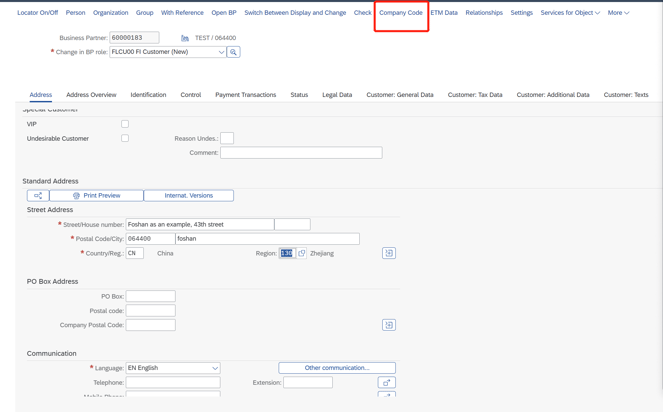Enable the Undesirable Customer checkbox

[125, 138]
